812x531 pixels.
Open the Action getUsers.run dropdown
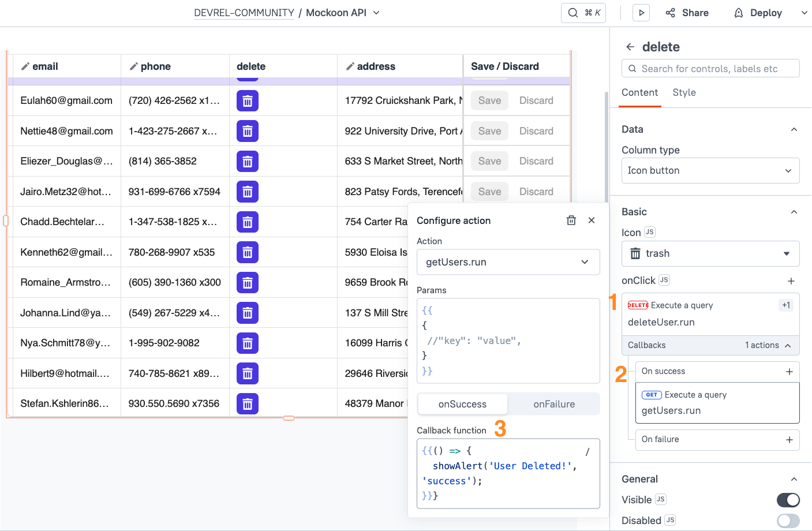coord(508,262)
